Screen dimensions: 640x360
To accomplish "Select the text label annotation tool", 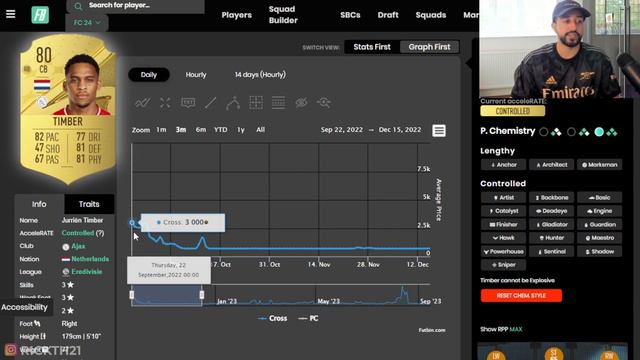I will 188,103.
